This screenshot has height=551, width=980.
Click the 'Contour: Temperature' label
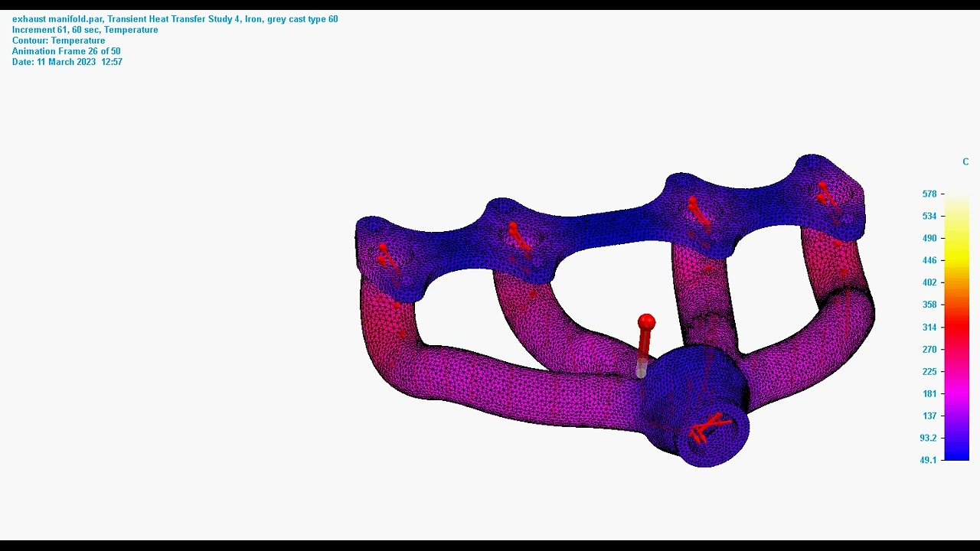(x=59, y=41)
